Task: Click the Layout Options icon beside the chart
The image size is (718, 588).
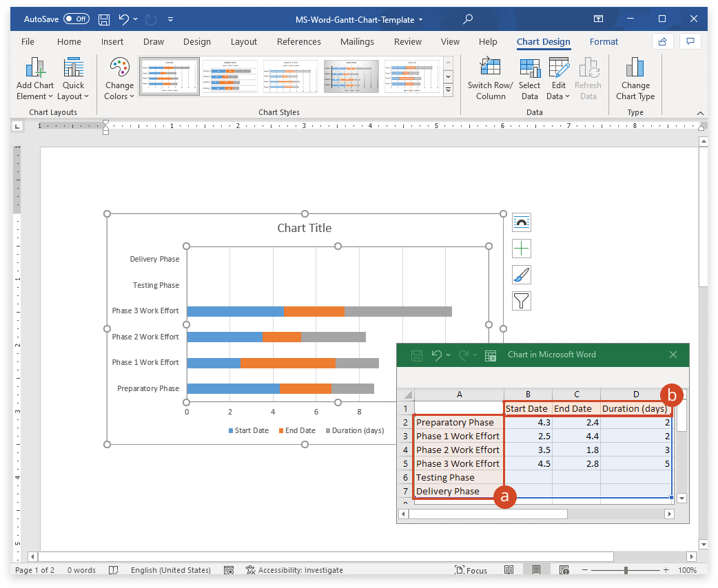Action: click(x=521, y=222)
